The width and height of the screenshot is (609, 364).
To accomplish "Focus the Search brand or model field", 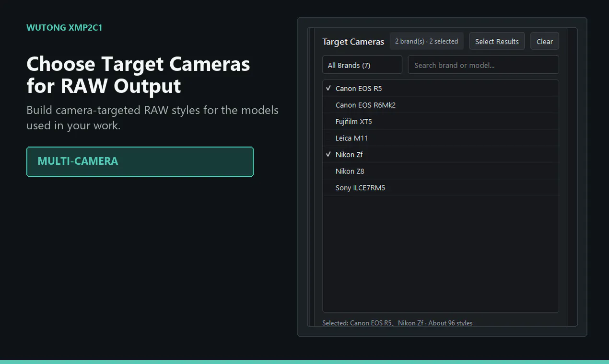I will pos(483,65).
